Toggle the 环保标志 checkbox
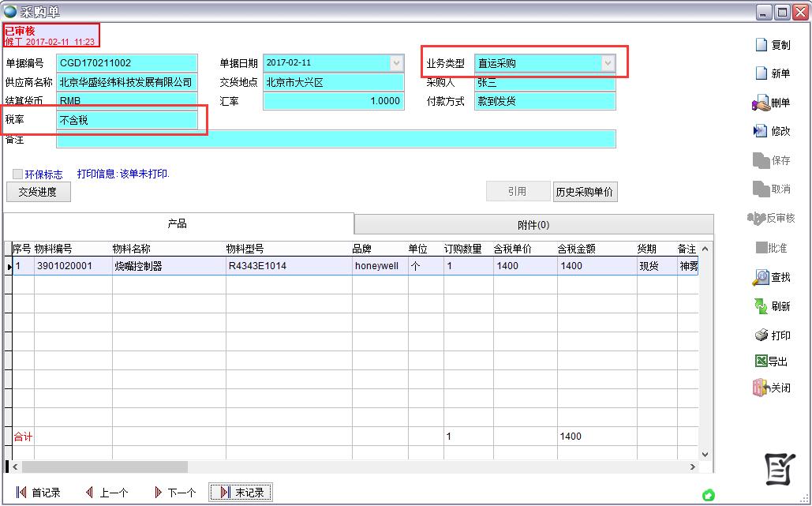The height and width of the screenshot is (506, 812). tap(17, 174)
